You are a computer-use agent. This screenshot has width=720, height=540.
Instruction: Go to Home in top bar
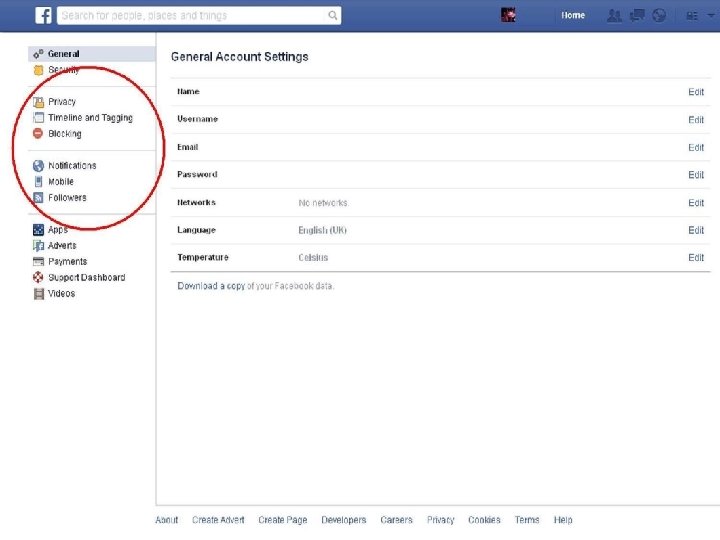click(573, 15)
